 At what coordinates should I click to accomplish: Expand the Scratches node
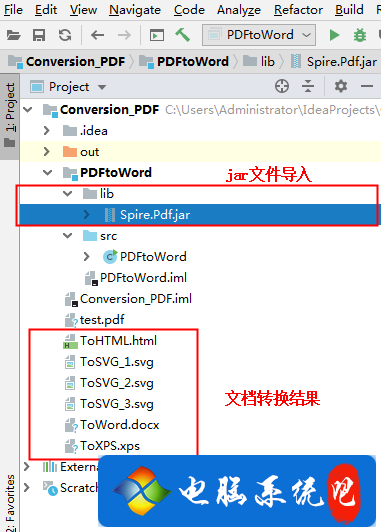tap(27, 488)
